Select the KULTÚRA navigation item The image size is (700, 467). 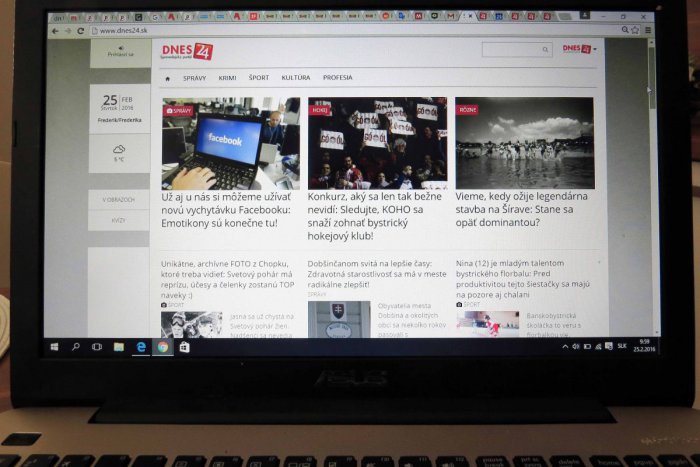pos(296,78)
